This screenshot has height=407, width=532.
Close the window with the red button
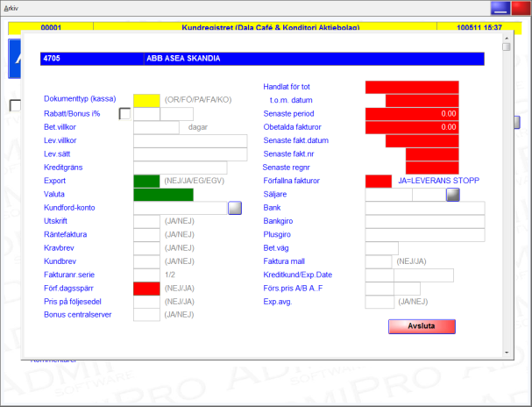tap(521, 8)
